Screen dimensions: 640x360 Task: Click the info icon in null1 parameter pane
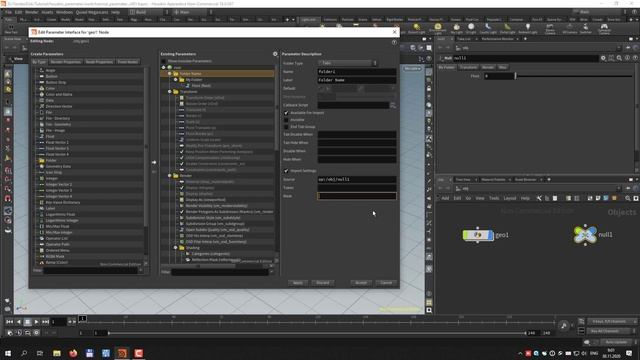click(x=627, y=58)
